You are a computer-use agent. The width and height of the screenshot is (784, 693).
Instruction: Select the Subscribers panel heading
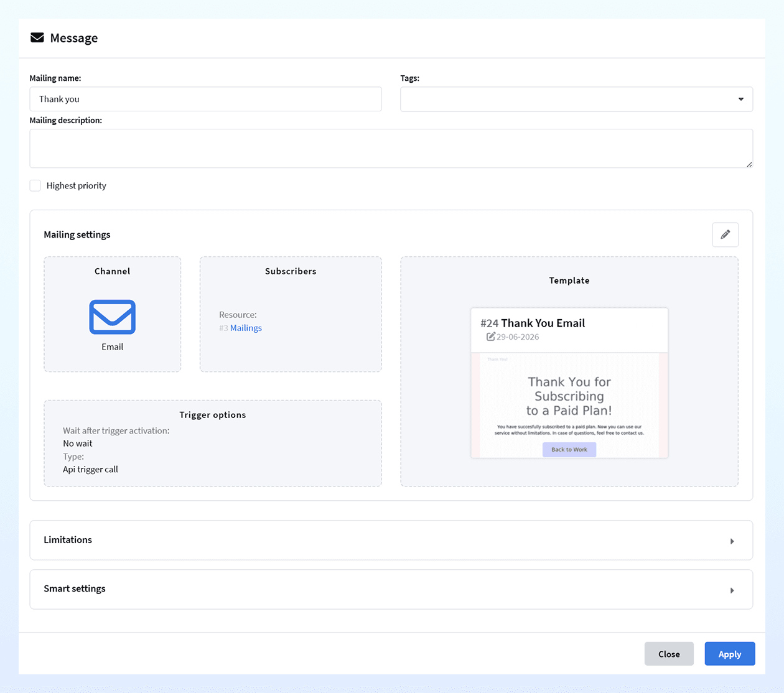(291, 271)
